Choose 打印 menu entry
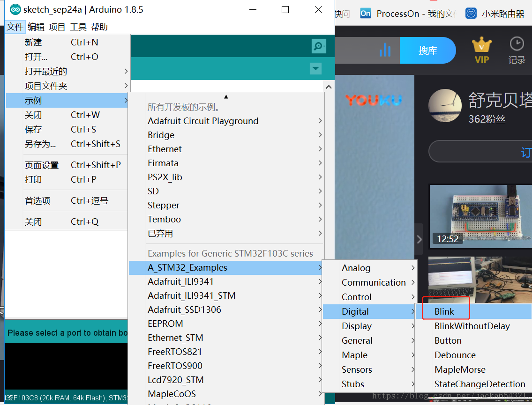The width and height of the screenshot is (532, 405). pyautogui.click(x=67, y=179)
